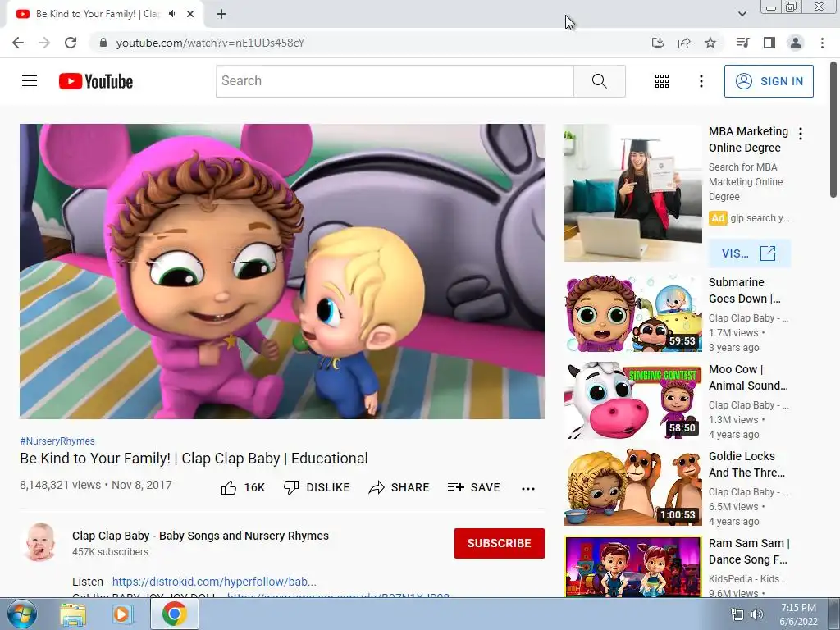Focus the YouTube Search input field

(395, 81)
